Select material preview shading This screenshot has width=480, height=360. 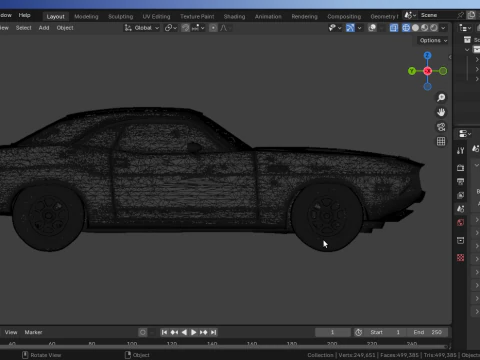click(x=424, y=28)
